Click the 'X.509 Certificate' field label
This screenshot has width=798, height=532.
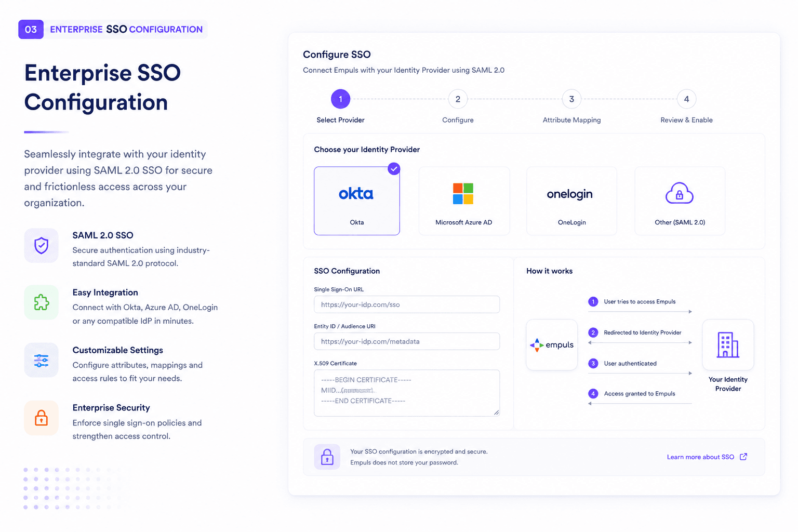pos(335,363)
